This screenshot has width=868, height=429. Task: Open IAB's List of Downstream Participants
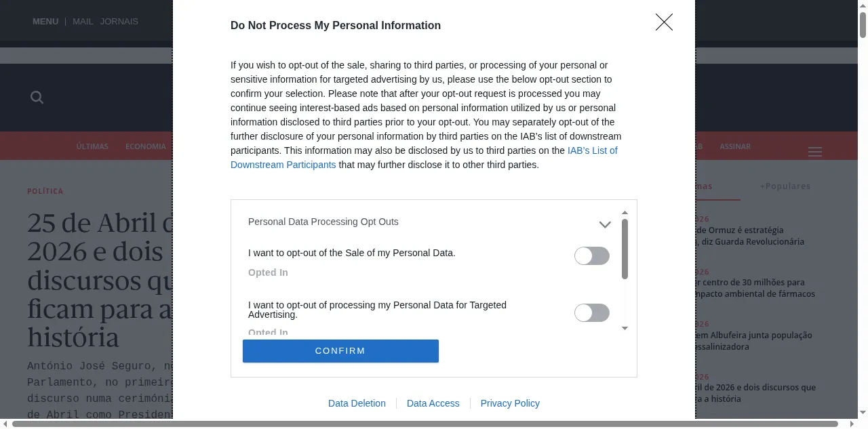tap(424, 157)
